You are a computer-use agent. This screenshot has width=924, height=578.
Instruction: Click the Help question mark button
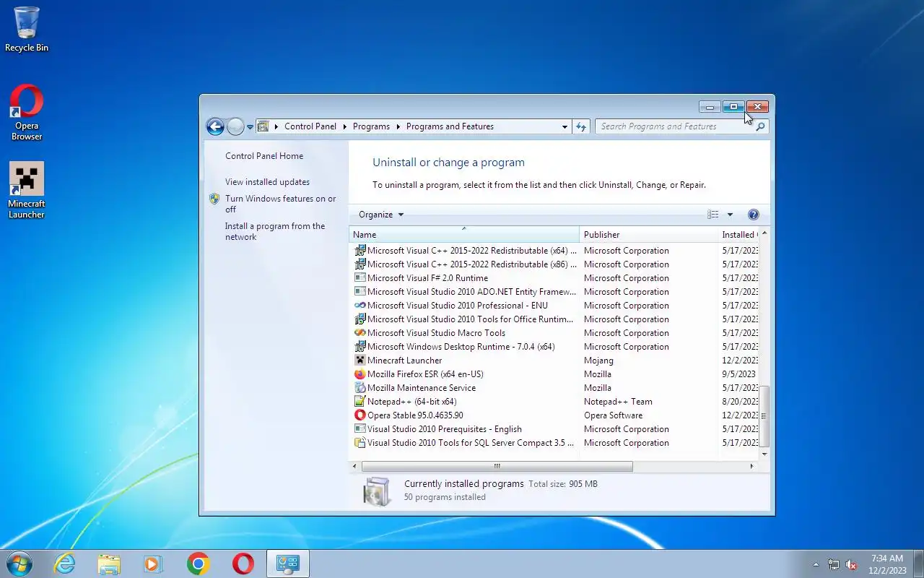tap(754, 215)
